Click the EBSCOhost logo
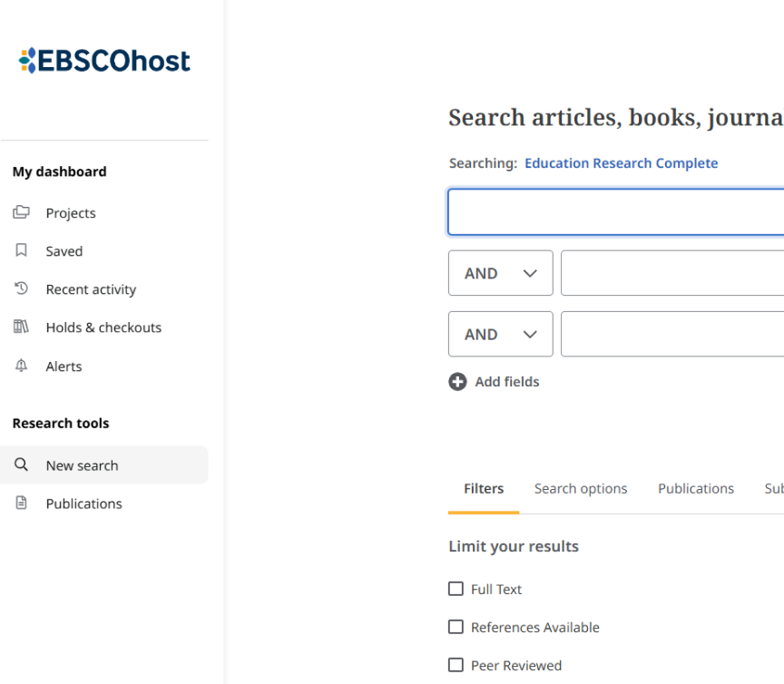The height and width of the screenshot is (684, 784). [104, 61]
